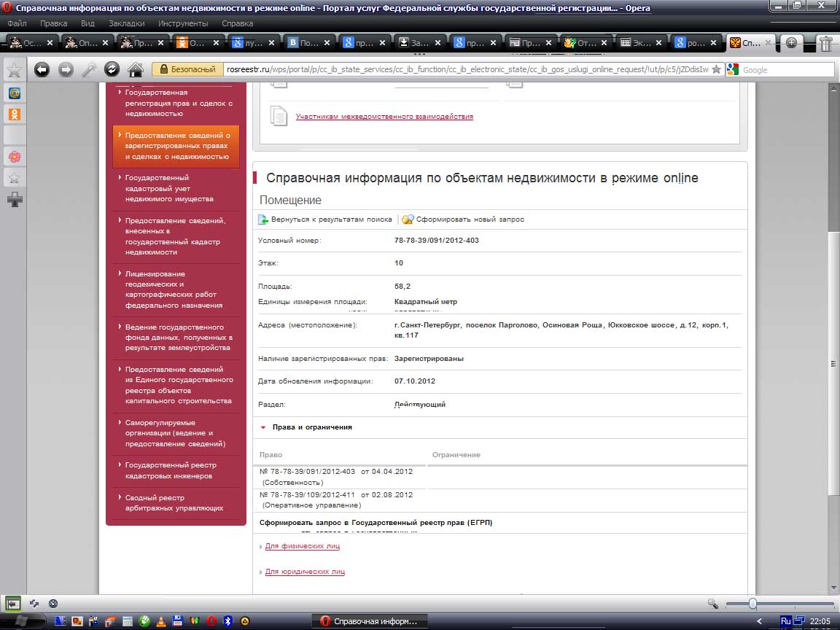Screen dimensions: 840x630
Task: Open closed tabs trash can icon
Action: 825,43
